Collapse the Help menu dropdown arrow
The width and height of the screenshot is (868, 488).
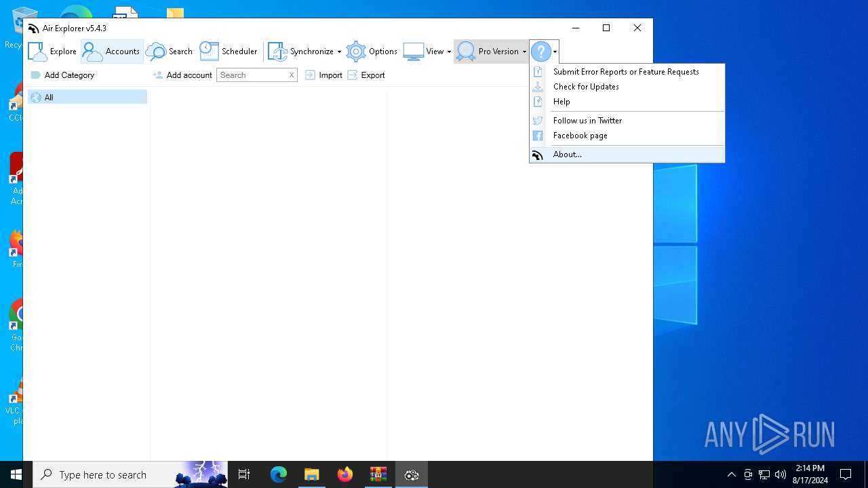555,52
